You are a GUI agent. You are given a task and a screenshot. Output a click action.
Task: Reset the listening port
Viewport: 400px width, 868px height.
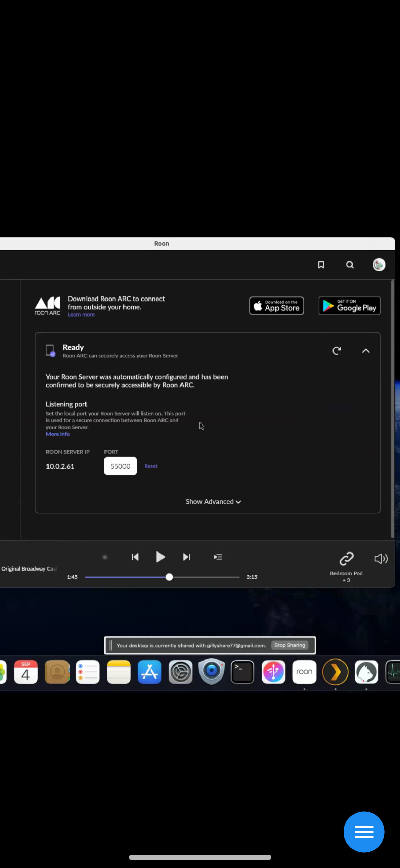coord(151,466)
